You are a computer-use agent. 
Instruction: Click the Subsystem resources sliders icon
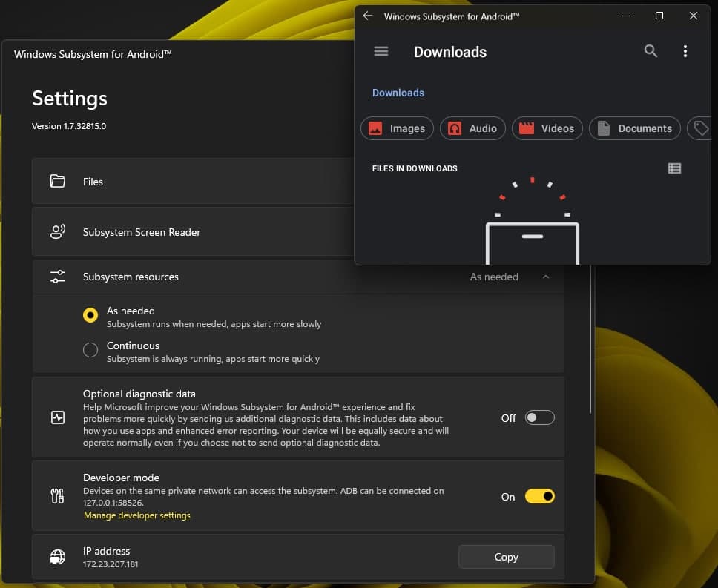(x=58, y=275)
